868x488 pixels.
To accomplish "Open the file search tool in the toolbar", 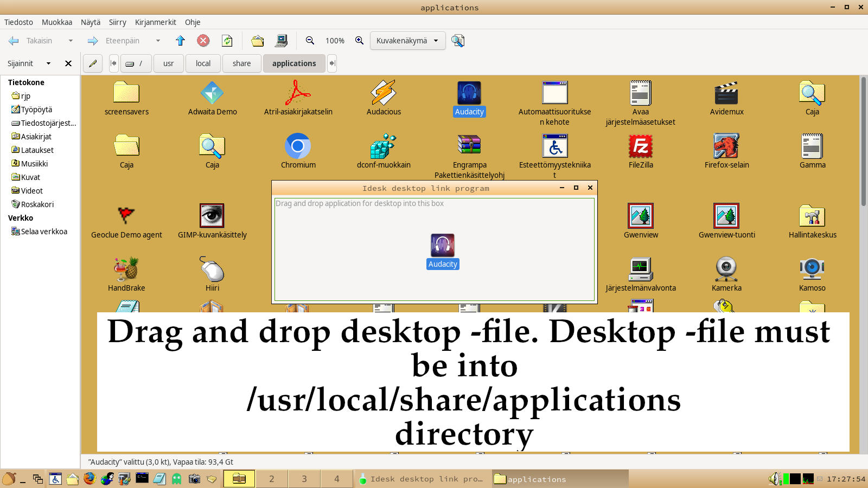I will (x=458, y=41).
